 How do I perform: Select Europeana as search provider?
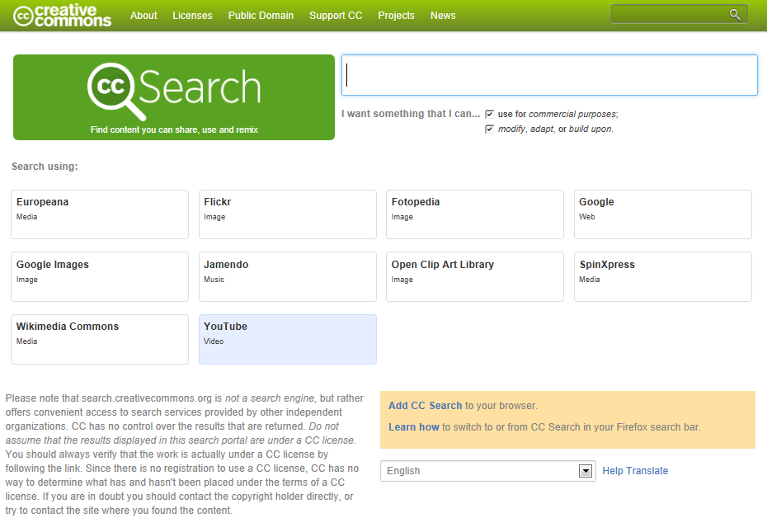tap(100, 214)
